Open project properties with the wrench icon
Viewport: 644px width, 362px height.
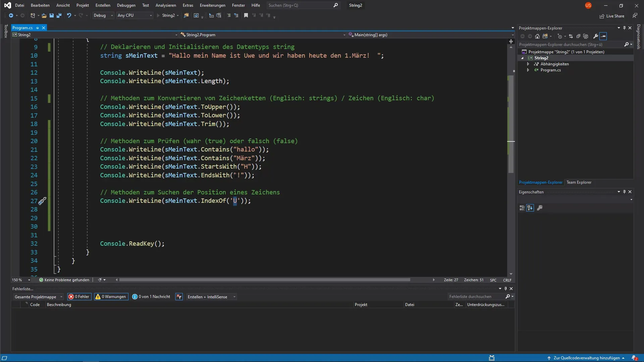click(x=596, y=36)
